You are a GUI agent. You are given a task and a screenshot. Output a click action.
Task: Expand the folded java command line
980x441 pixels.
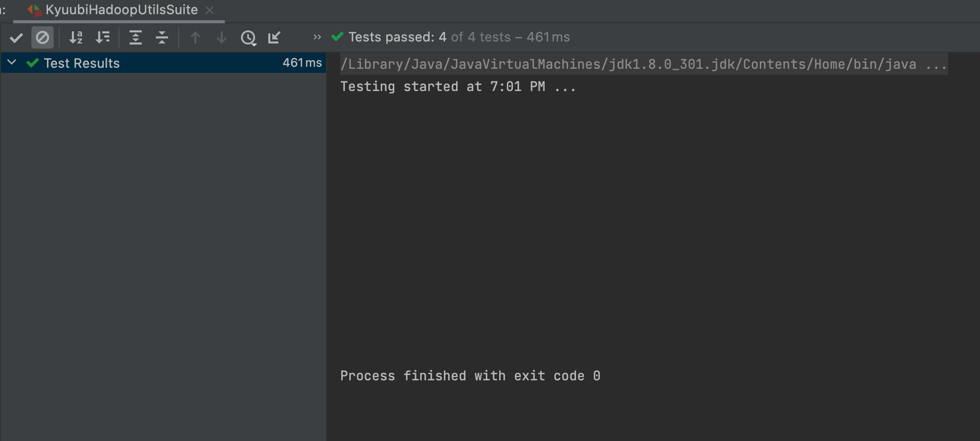pyautogui.click(x=936, y=64)
